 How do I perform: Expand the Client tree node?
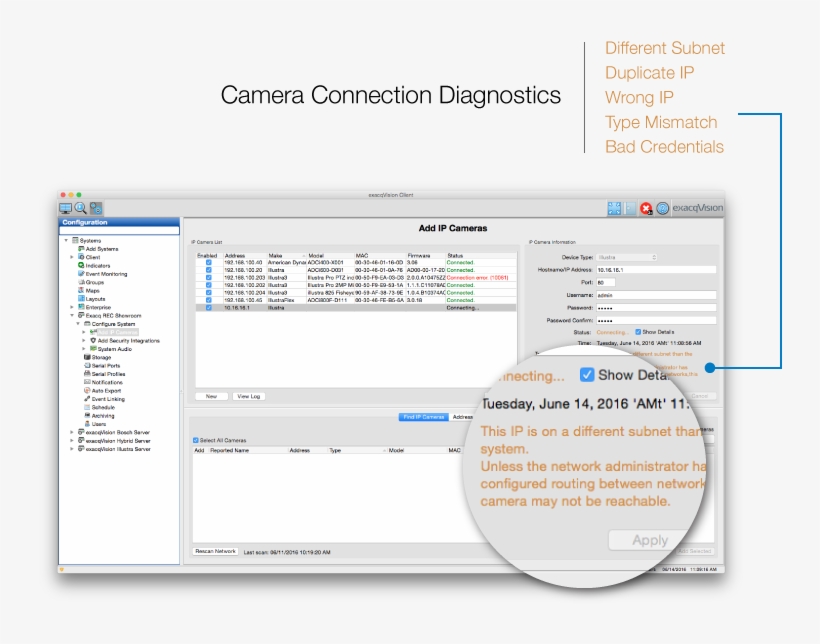(72, 257)
